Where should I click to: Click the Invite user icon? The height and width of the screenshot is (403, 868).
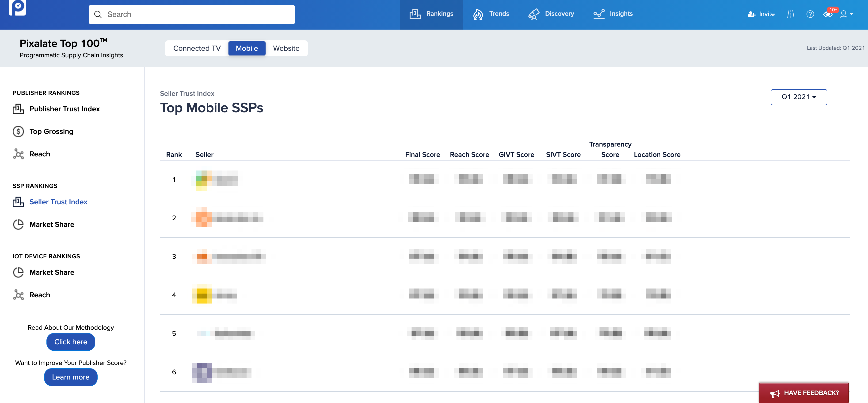click(x=751, y=14)
